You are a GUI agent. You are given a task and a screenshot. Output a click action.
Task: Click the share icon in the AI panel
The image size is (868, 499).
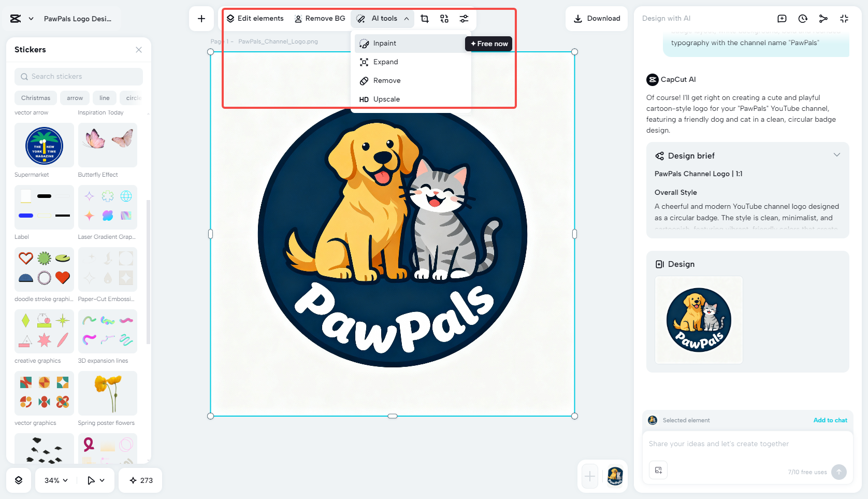(x=823, y=18)
